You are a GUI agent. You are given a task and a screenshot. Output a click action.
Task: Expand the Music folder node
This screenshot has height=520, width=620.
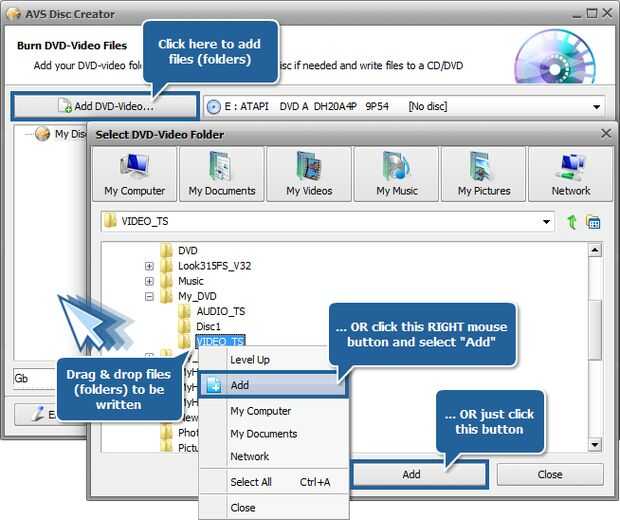149,281
